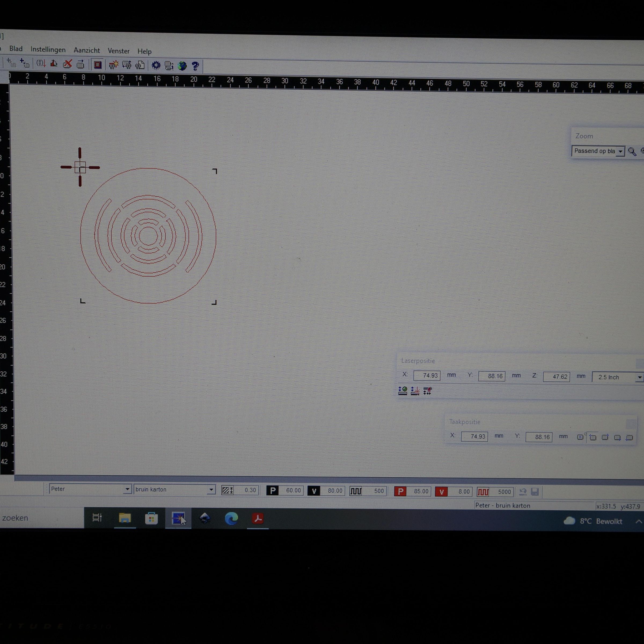This screenshot has width=644, height=644.
Task: Click the job list icon with right arrow
Action: [x=80, y=64]
